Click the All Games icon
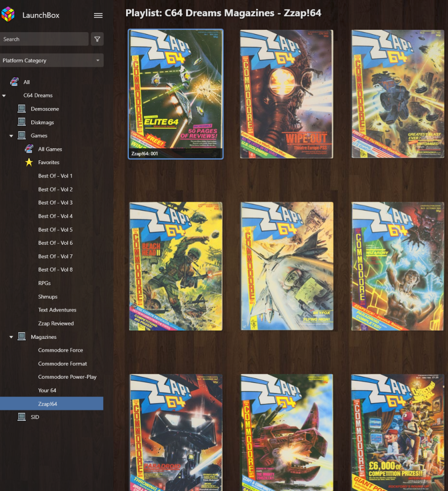This screenshot has width=448, height=491. point(29,149)
